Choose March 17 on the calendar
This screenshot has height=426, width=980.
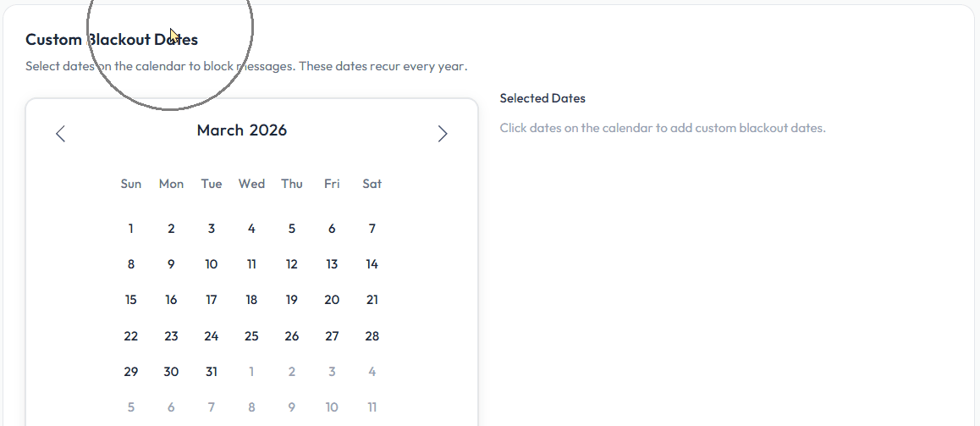(x=212, y=300)
